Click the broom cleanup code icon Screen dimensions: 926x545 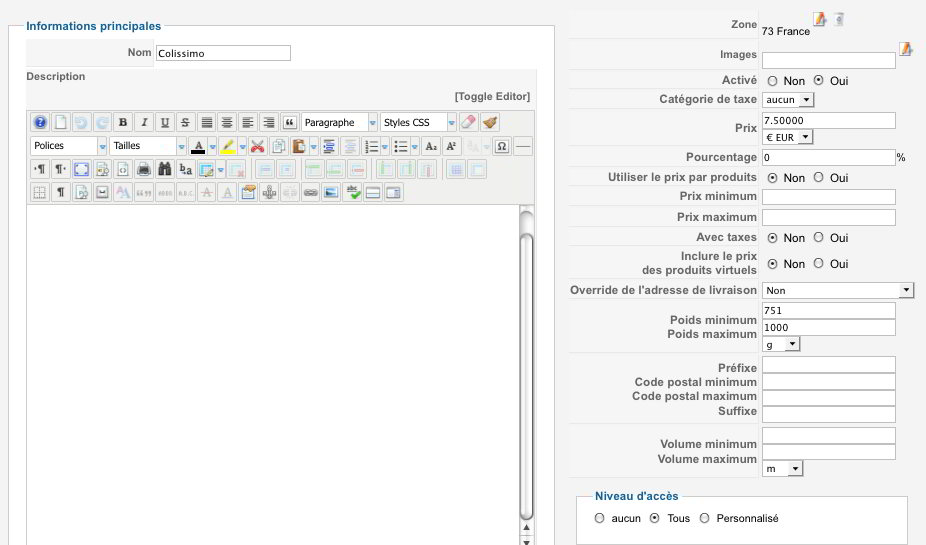[490, 122]
